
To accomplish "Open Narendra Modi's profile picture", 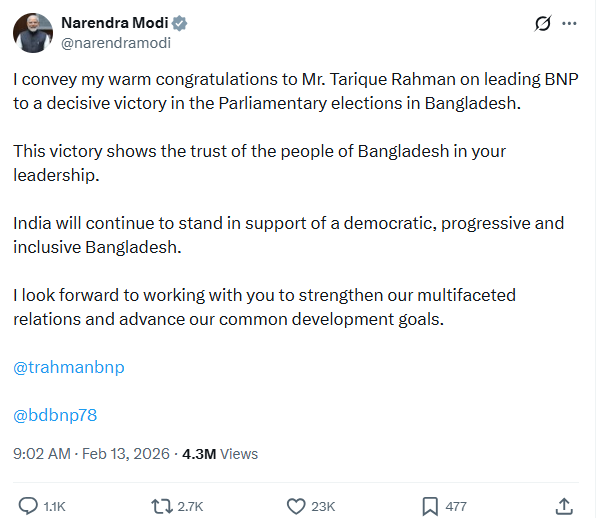I will pyautogui.click(x=33, y=33).
